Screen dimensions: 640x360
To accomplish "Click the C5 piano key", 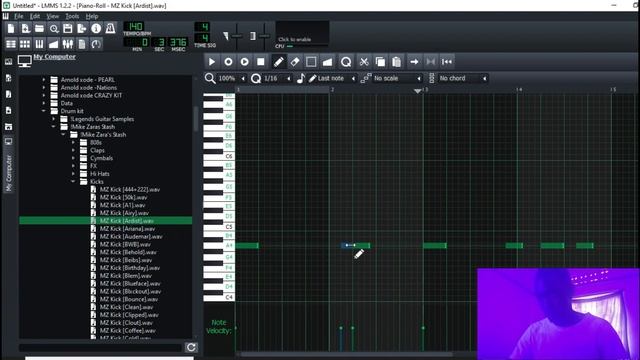I will pyautogui.click(x=218, y=227).
